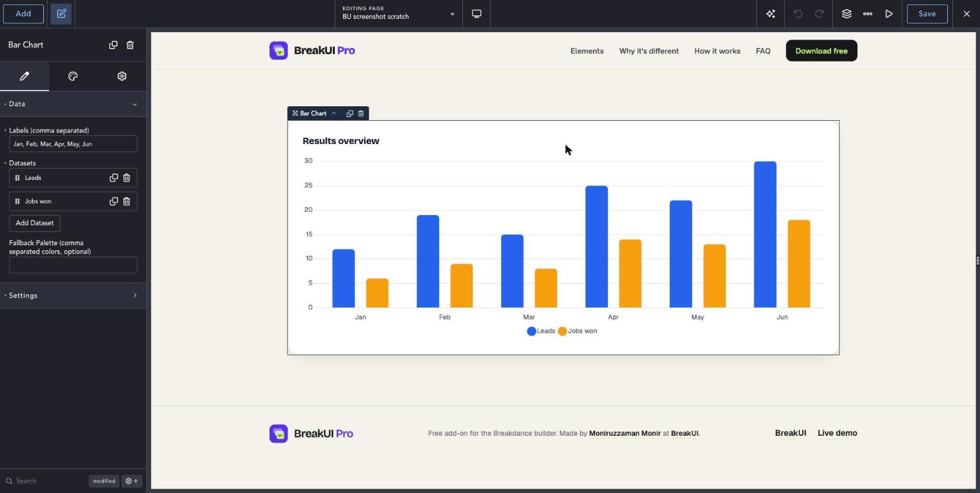Duplicate the Jobs won dataset
Screen dimensions: 980x493
[114, 201]
